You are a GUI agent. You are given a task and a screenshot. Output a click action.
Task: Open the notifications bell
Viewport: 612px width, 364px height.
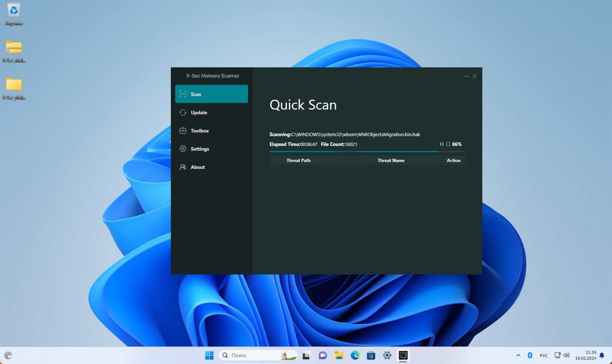tap(602, 355)
